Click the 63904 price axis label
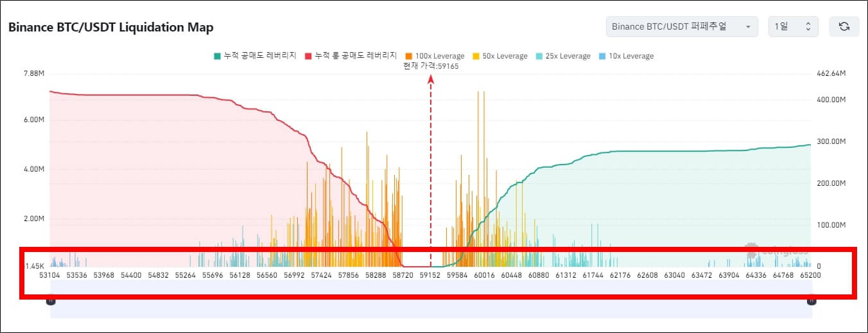Image resolution: width=868 pixels, height=333 pixels. [x=729, y=275]
